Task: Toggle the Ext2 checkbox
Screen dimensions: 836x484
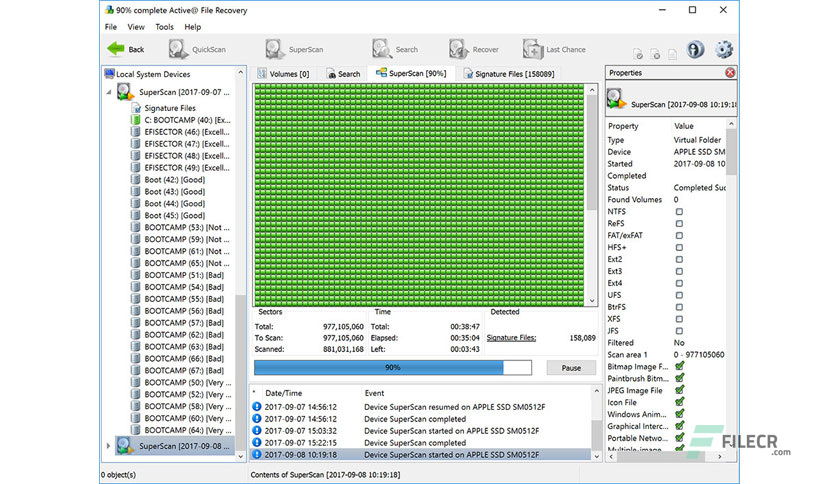Action: coord(679,260)
